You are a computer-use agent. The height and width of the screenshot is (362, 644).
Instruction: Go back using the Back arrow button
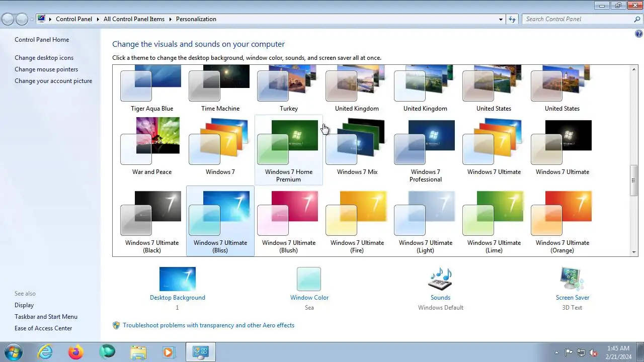point(8,19)
